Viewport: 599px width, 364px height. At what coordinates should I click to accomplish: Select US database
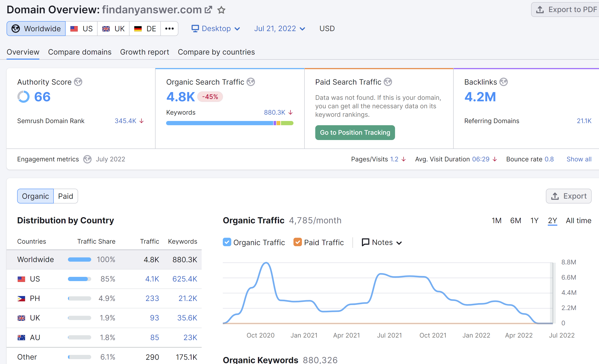tap(81, 28)
